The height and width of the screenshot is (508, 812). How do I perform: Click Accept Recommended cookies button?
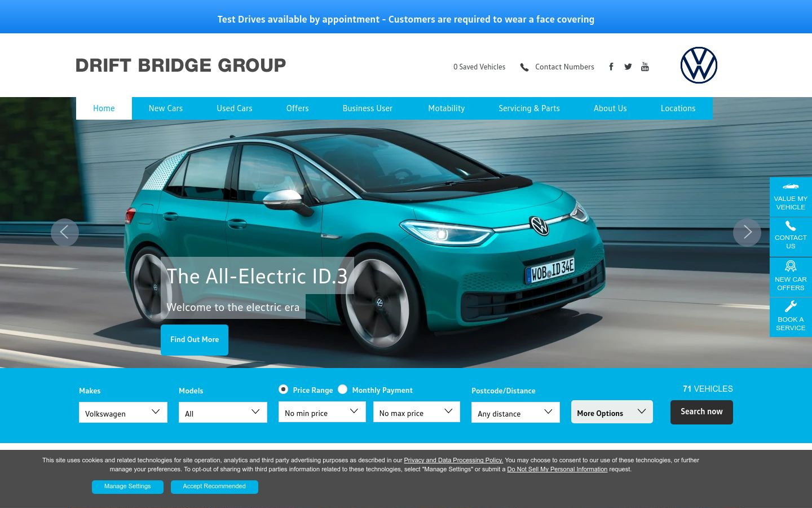214,487
